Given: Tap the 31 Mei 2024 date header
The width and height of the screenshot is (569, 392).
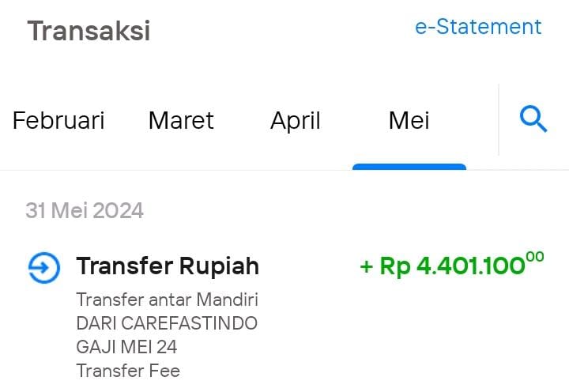Looking at the screenshot, I should pos(85,210).
